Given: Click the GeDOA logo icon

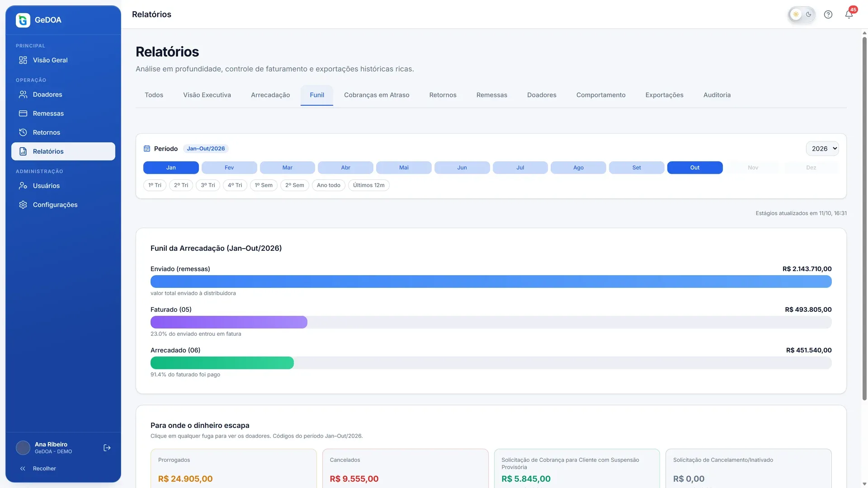Looking at the screenshot, I should (x=23, y=20).
